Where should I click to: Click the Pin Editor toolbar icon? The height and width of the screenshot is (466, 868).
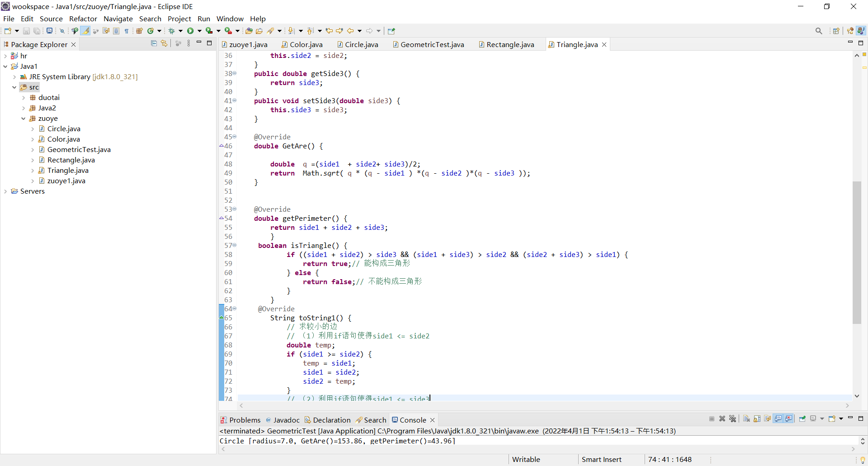[x=392, y=31]
